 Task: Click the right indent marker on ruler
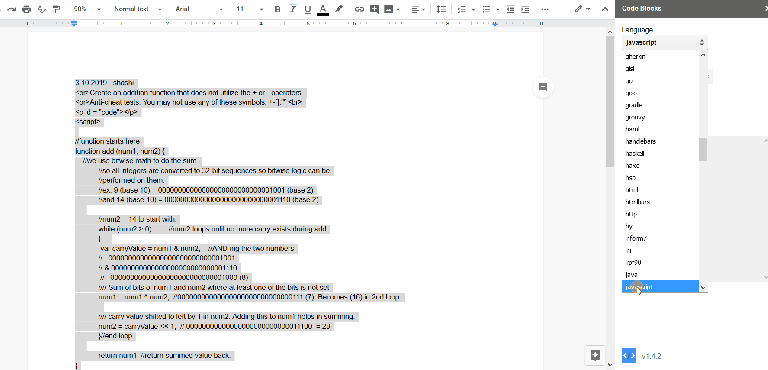pos(495,24)
